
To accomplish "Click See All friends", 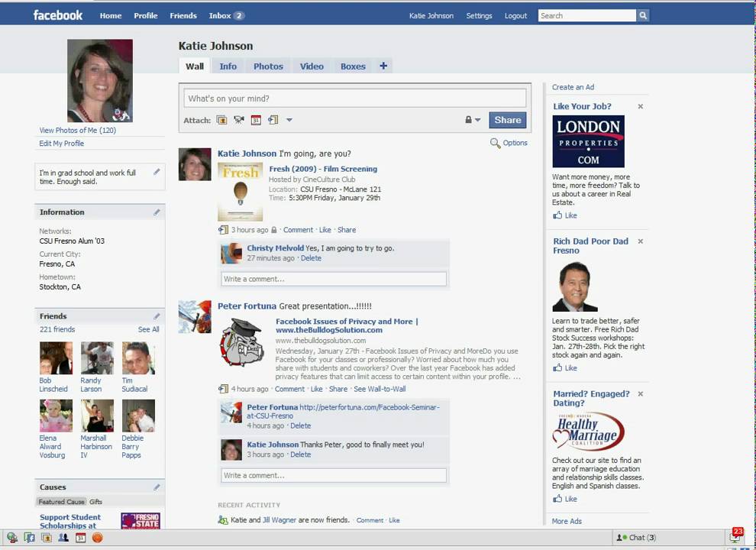I will click(148, 329).
